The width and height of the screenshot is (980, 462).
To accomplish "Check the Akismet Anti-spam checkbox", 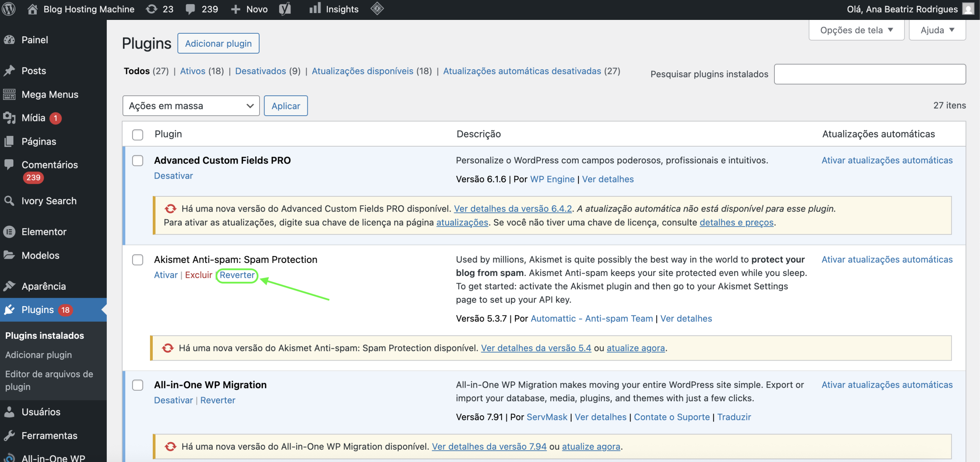I will pyautogui.click(x=137, y=260).
